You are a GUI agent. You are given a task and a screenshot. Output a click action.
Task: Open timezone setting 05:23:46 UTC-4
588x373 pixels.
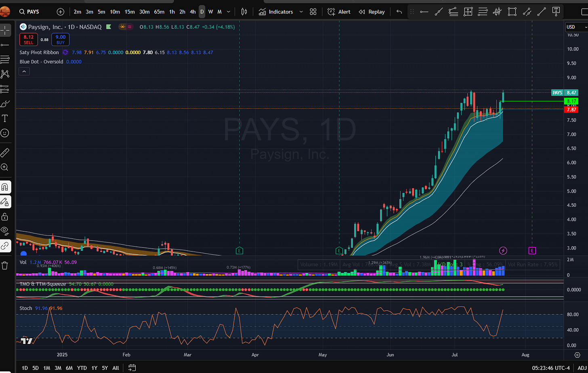(551, 368)
